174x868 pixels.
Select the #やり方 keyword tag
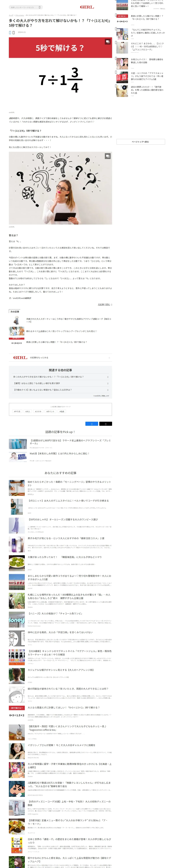pyautogui.click(x=17, y=411)
